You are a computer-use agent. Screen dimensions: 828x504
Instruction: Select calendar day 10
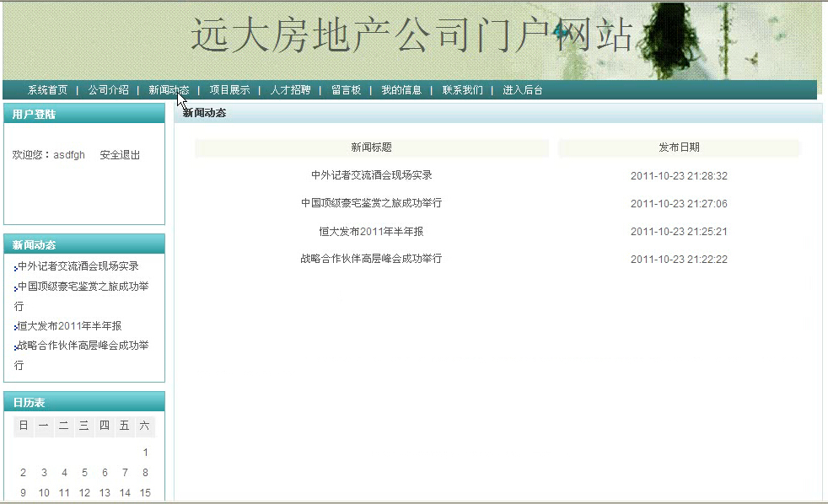[x=44, y=493]
